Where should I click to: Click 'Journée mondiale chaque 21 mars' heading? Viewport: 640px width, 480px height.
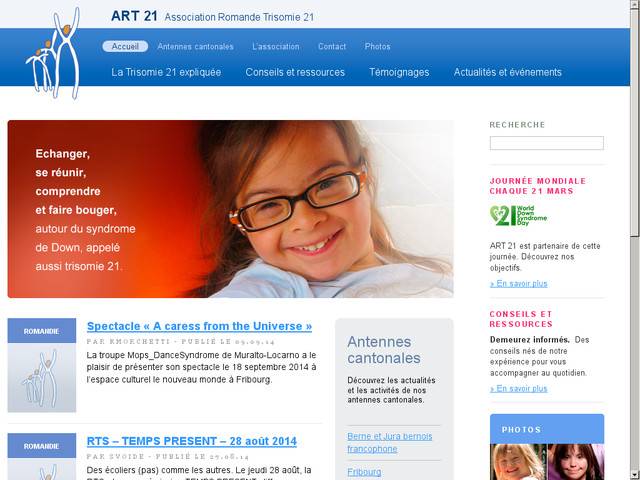pyautogui.click(x=538, y=186)
